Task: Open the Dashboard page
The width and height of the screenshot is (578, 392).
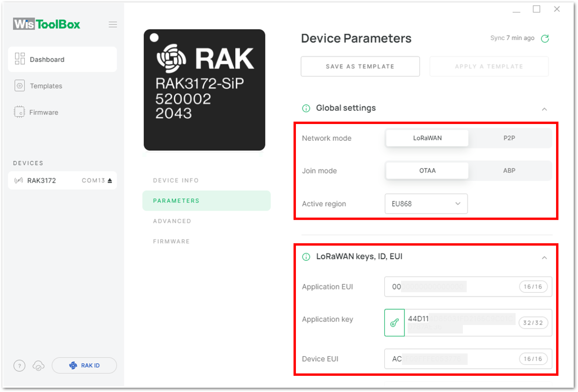Action: tap(63, 60)
